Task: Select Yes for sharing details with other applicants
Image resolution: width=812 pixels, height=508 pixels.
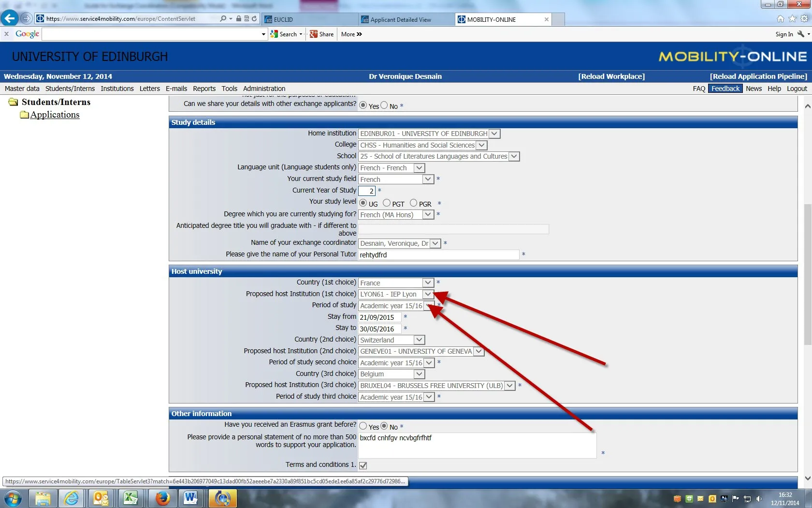Action: [x=363, y=105]
